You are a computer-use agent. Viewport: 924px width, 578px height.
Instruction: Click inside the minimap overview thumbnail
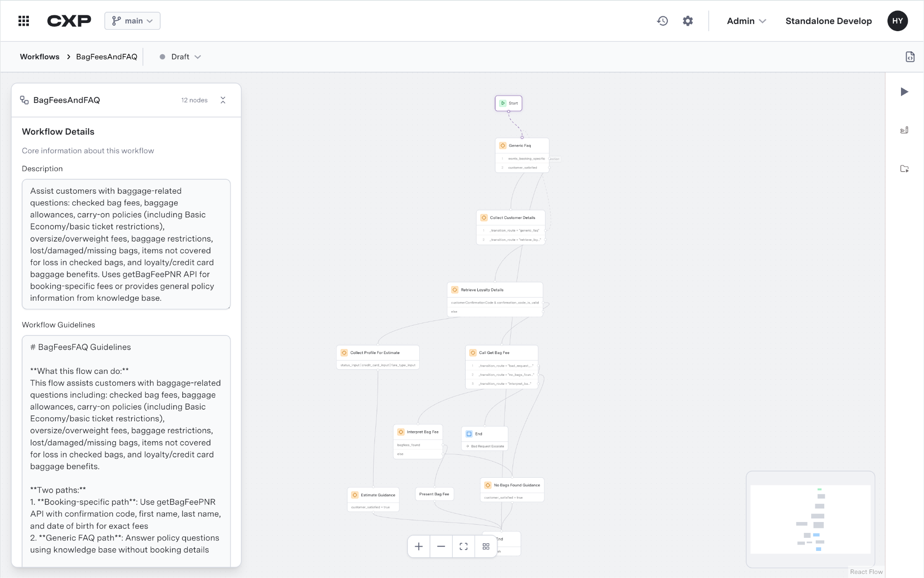point(810,519)
